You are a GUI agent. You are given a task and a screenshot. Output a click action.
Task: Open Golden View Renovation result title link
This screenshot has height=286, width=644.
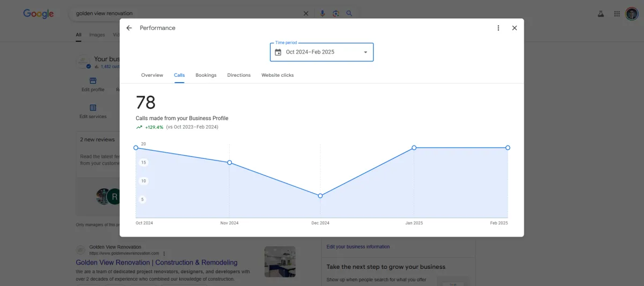[157, 262]
